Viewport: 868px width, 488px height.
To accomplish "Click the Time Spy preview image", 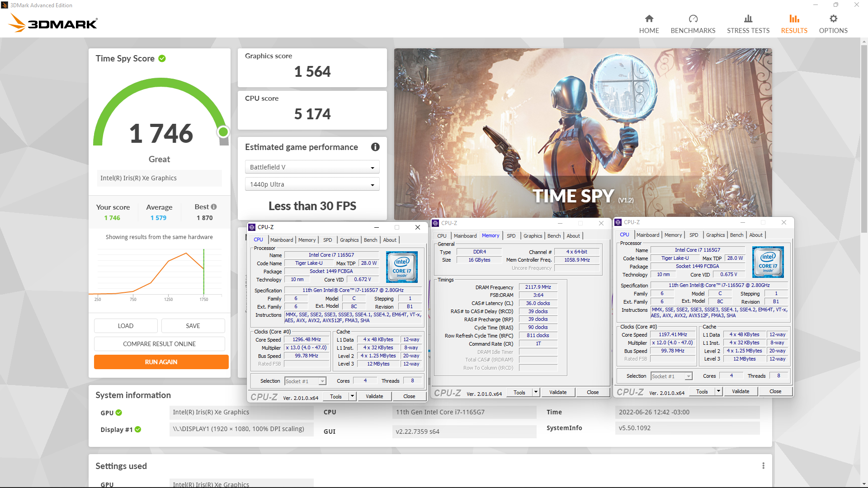I will click(583, 133).
